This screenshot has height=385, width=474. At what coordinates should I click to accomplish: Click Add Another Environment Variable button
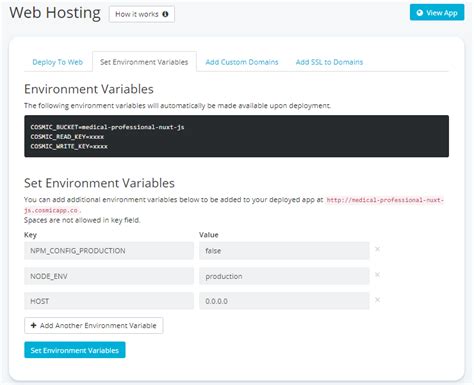coord(94,326)
